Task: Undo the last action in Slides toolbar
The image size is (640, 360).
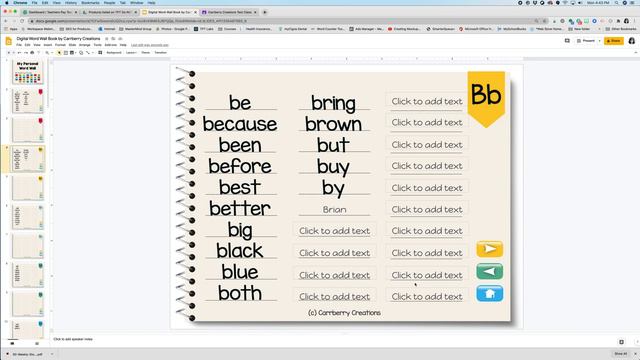Action: point(19,53)
